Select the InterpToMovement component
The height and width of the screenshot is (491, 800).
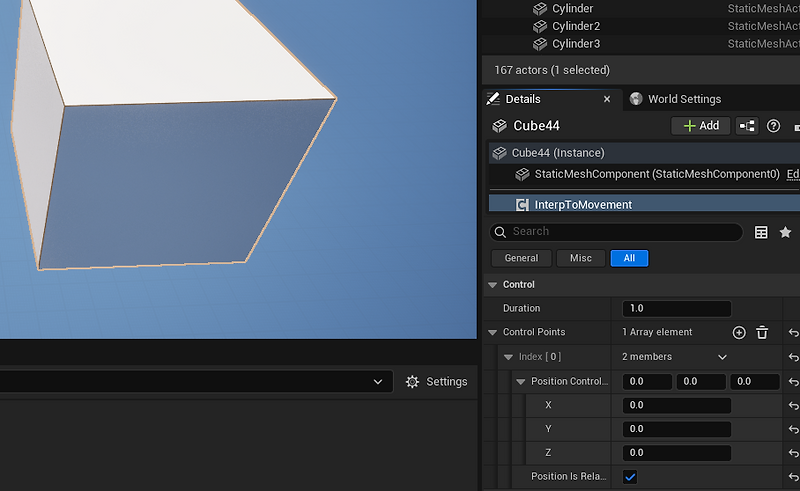644,204
